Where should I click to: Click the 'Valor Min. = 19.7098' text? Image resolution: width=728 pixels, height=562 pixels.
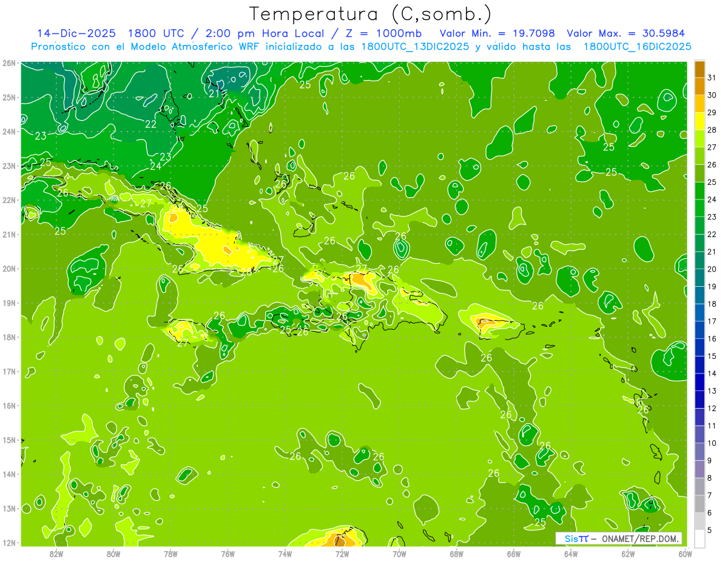click(x=497, y=33)
